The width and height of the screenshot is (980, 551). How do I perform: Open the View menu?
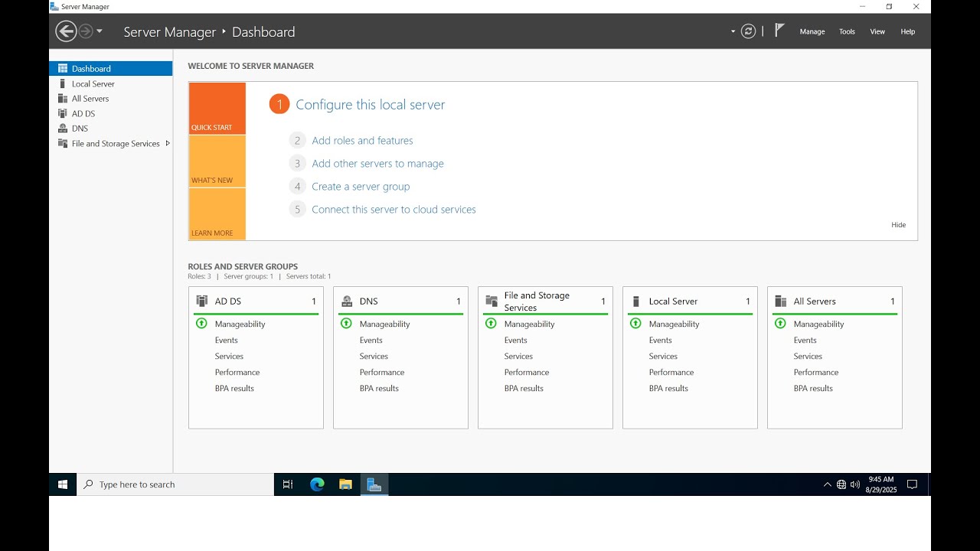(x=877, y=31)
